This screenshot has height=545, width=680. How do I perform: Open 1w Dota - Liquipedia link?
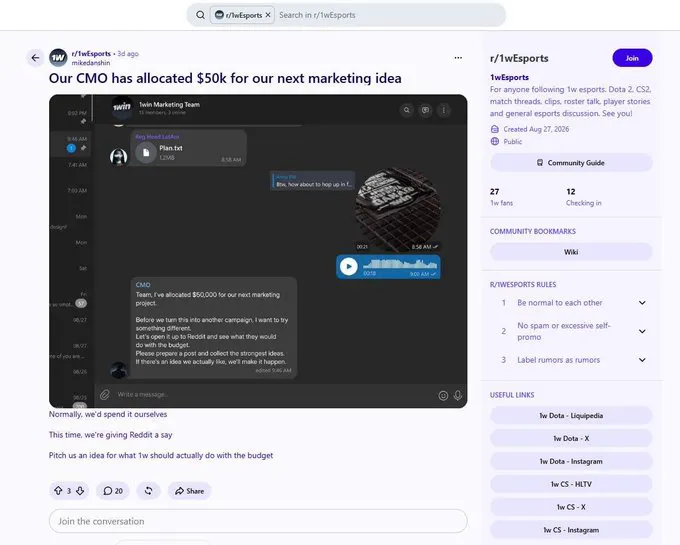click(x=571, y=415)
